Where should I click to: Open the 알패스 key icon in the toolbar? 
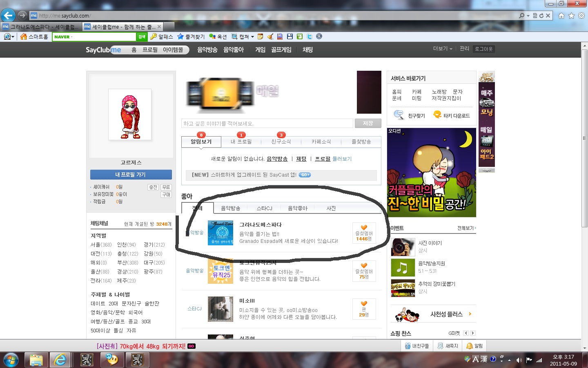click(154, 36)
